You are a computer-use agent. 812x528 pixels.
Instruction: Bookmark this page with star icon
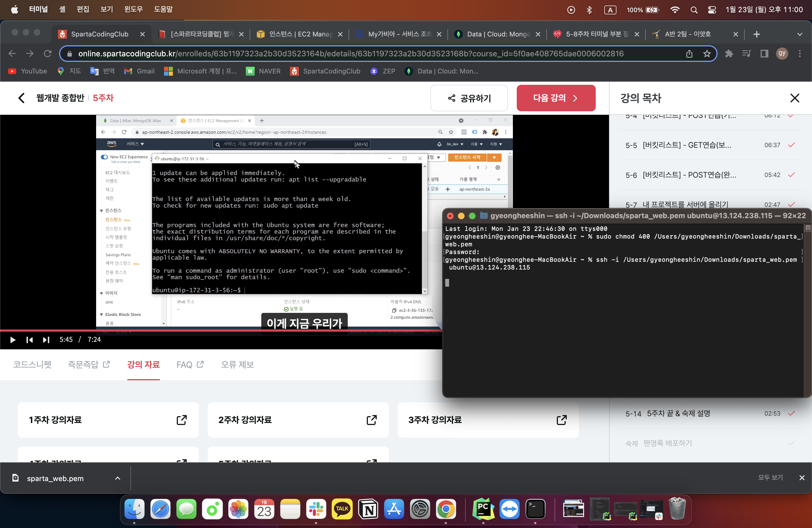(x=707, y=54)
